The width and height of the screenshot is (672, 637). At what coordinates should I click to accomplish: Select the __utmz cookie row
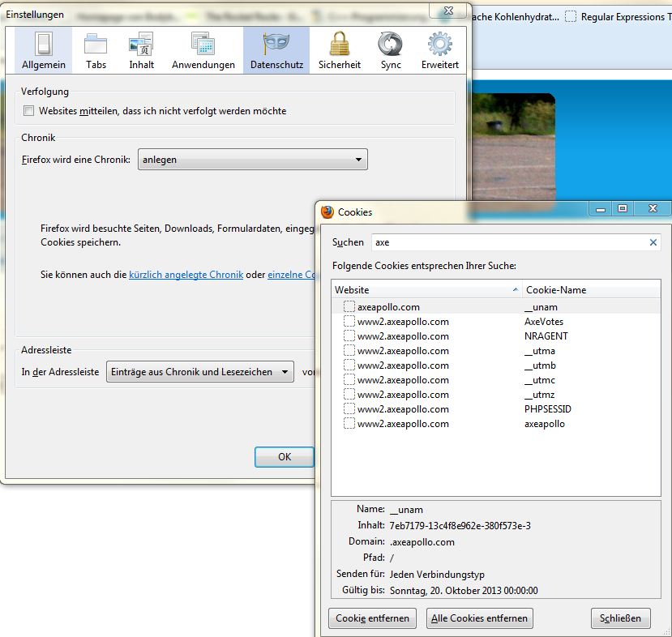click(496, 394)
